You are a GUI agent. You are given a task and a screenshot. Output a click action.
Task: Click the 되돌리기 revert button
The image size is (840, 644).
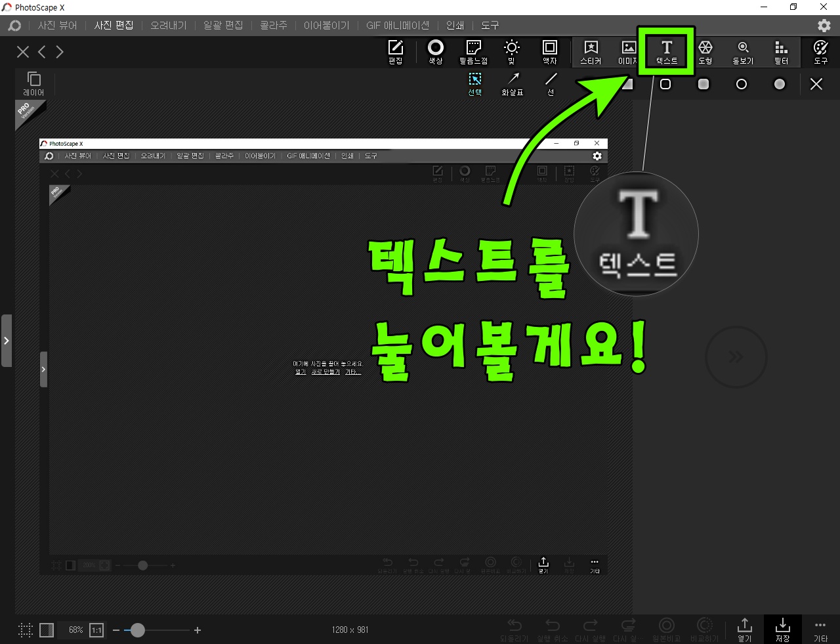pos(514,630)
